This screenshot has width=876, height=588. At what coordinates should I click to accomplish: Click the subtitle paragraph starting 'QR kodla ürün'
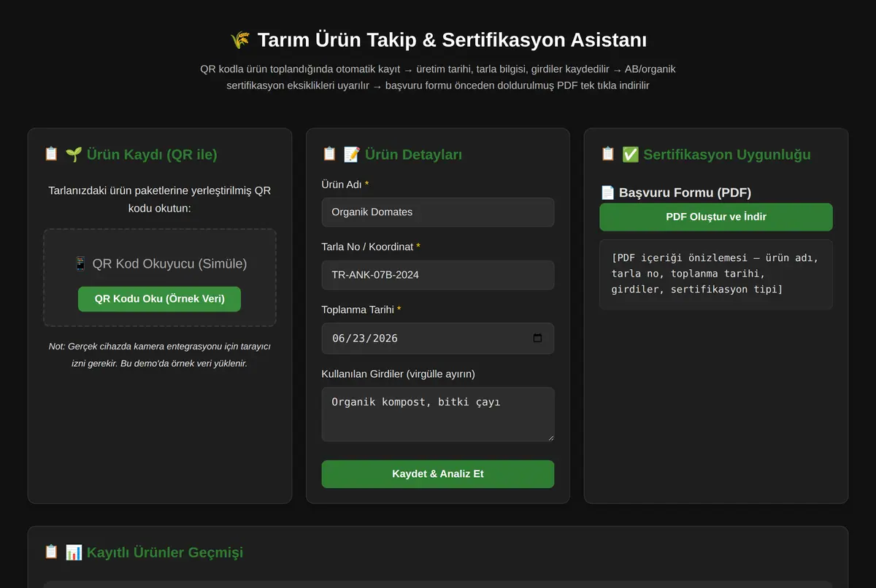(x=438, y=77)
